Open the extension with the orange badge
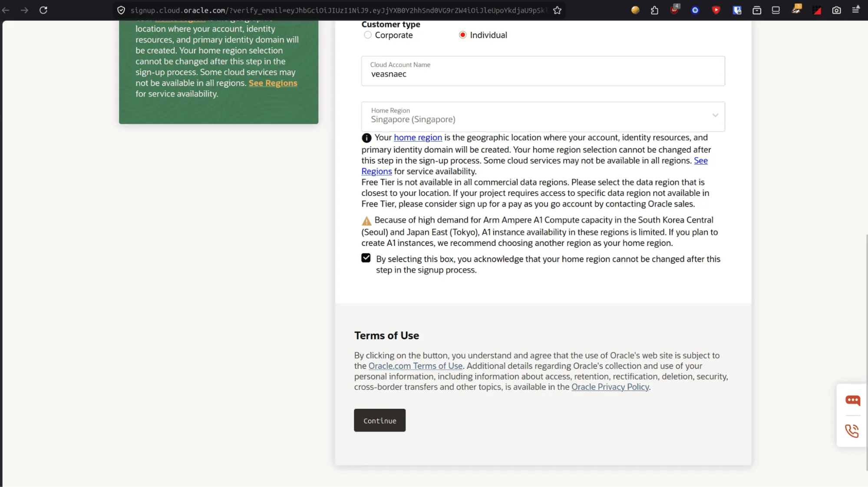The width and height of the screenshot is (868, 487). (x=797, y=9)
